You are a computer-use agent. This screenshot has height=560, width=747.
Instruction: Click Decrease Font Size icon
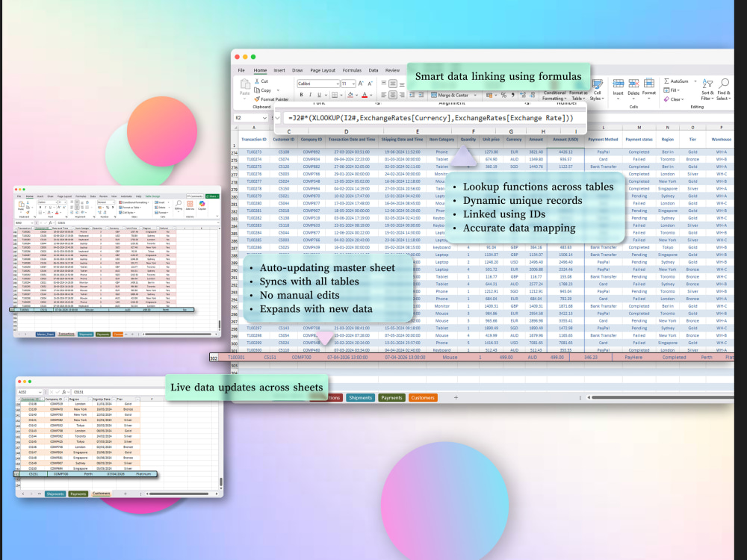click(x=370, y=84)
